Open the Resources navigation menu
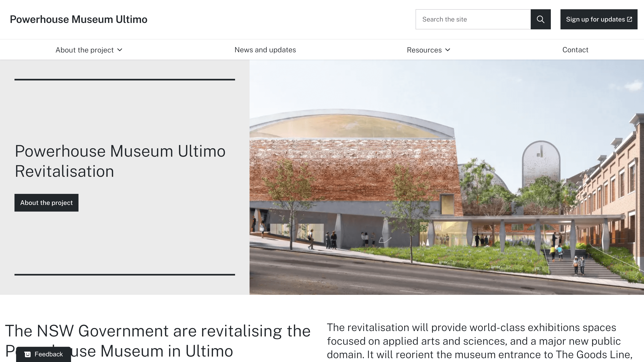This screenshot has height=362, width=644. coord(424,50)
